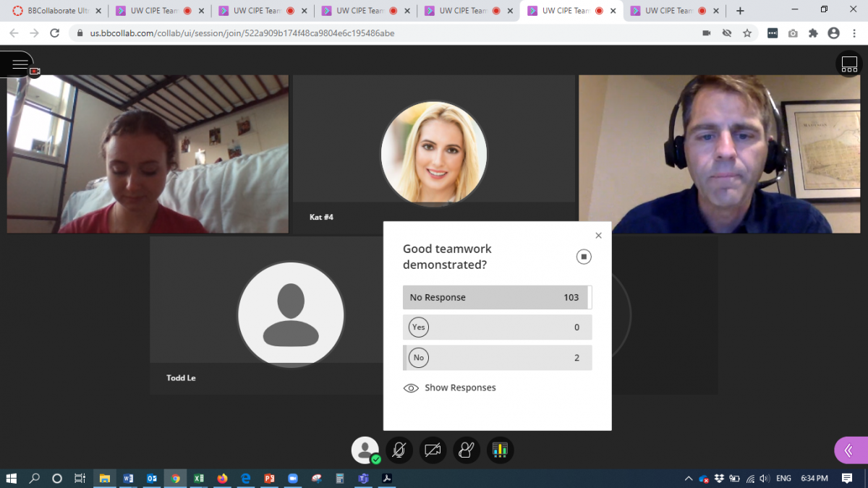Click the address bar URL
The width and height of the screenshot is (868, 488).
[242, 33]
